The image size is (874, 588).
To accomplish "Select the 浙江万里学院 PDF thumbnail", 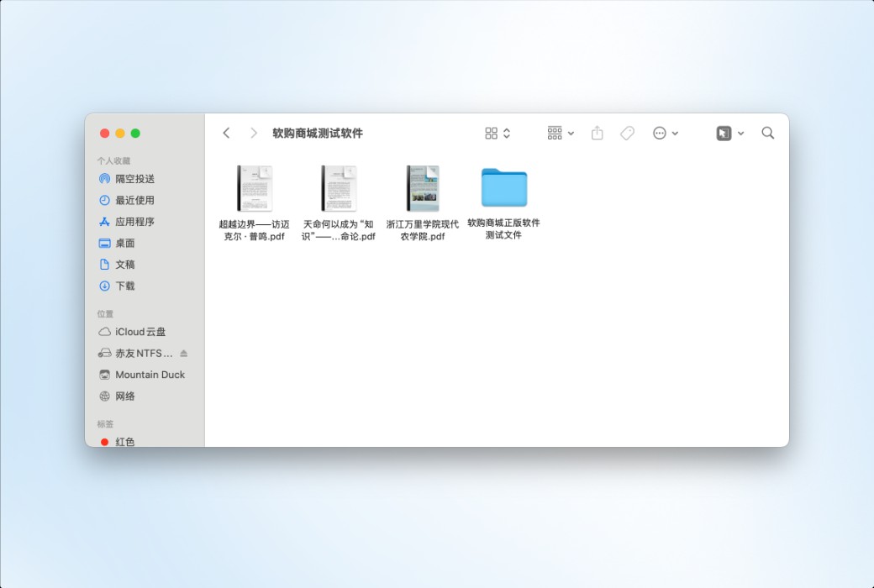I will tap(423, 188).
